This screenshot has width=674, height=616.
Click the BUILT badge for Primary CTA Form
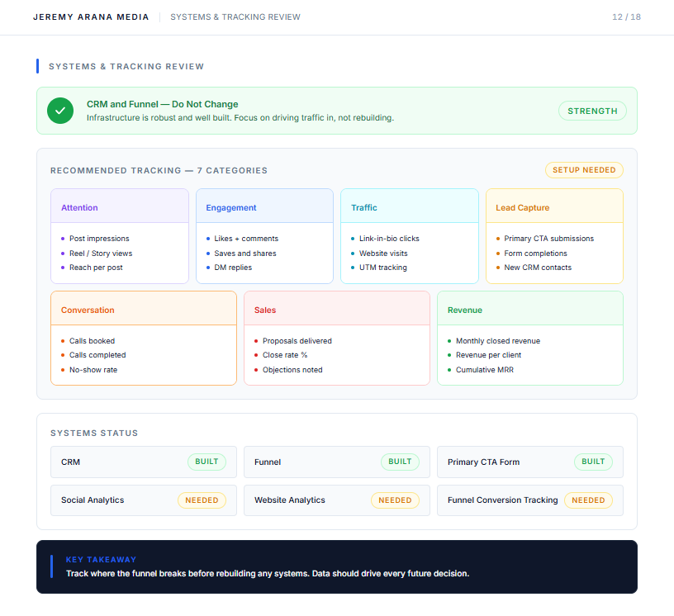593,462
